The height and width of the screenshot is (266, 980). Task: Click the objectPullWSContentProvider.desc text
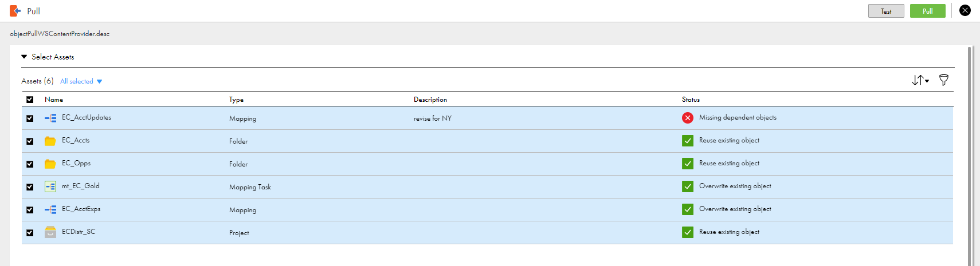click(x=60, y=34)
